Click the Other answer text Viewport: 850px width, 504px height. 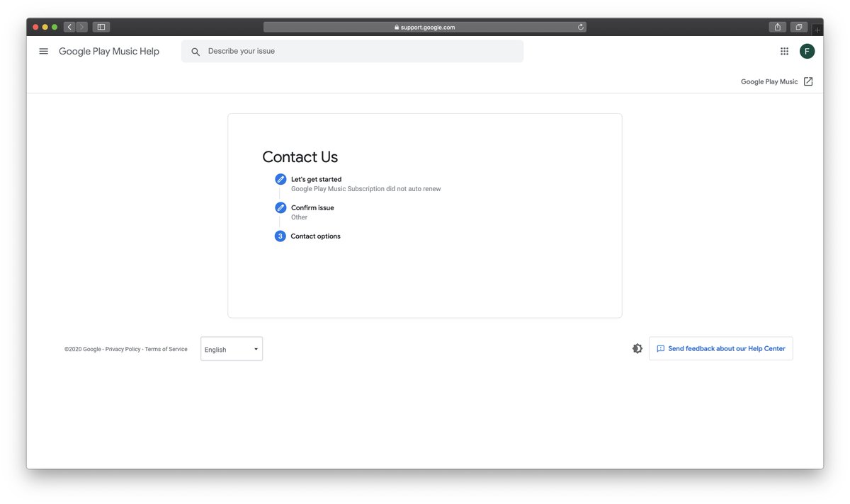pos(299,217)
